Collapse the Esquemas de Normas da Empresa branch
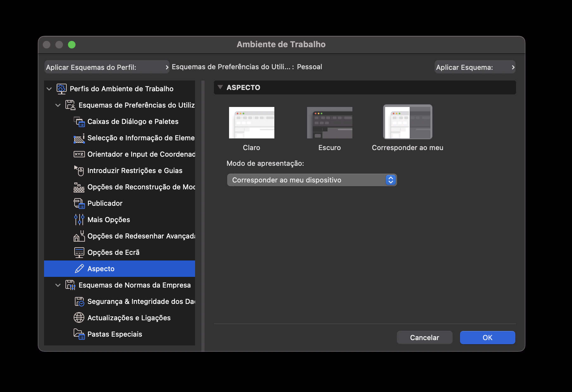The image size is (572, 392). point(58,285)
